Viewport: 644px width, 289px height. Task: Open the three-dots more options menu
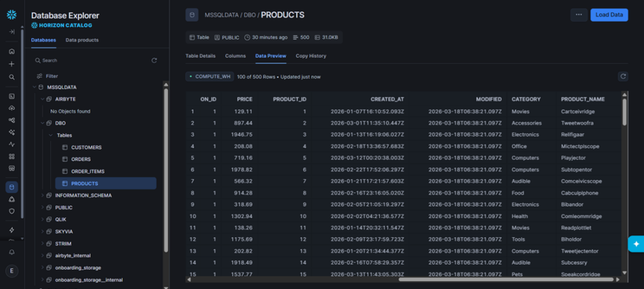pos(579,15)
